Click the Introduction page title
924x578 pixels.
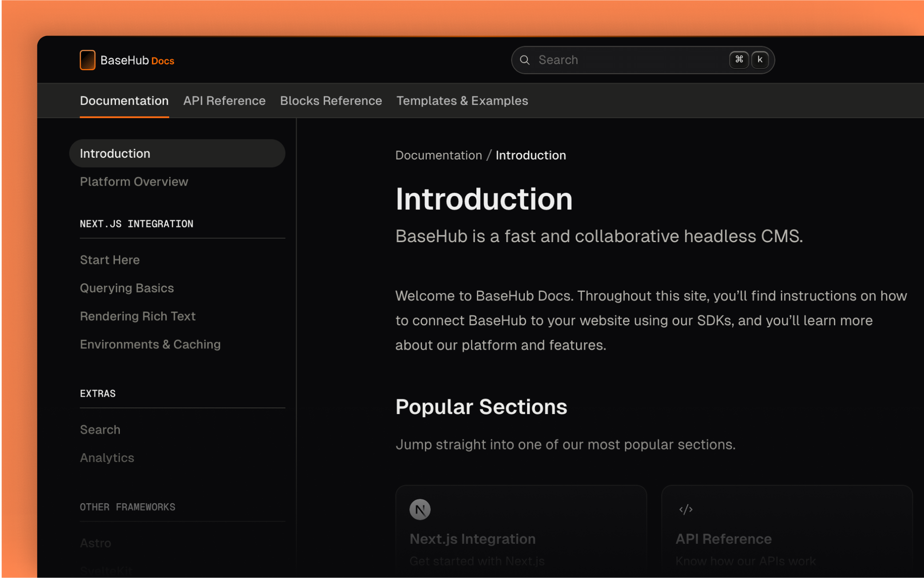click(484, 199)
